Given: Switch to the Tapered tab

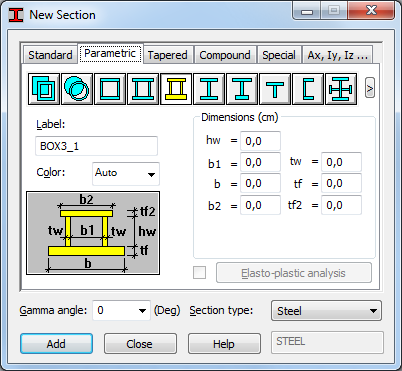Looking at the screenshot, I should 168,55.
